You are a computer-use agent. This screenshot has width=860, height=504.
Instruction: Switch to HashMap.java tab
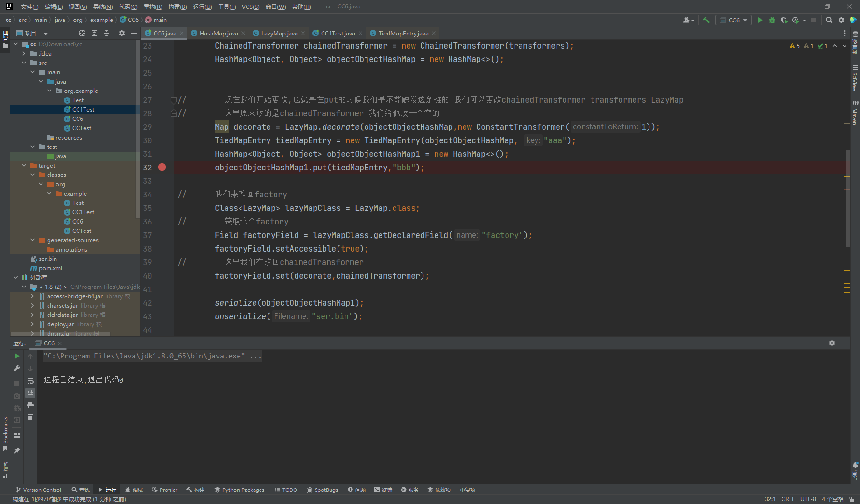click(x=219, y=33)
